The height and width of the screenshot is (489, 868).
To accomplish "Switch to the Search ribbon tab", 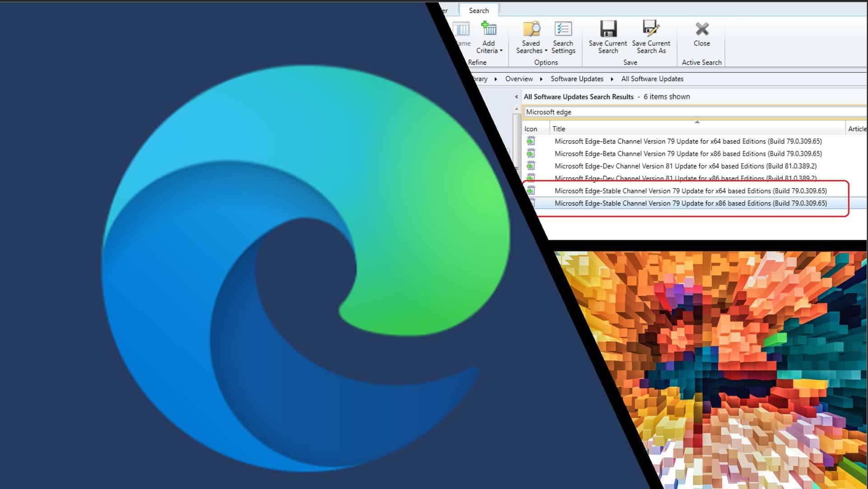I will 478,10.
